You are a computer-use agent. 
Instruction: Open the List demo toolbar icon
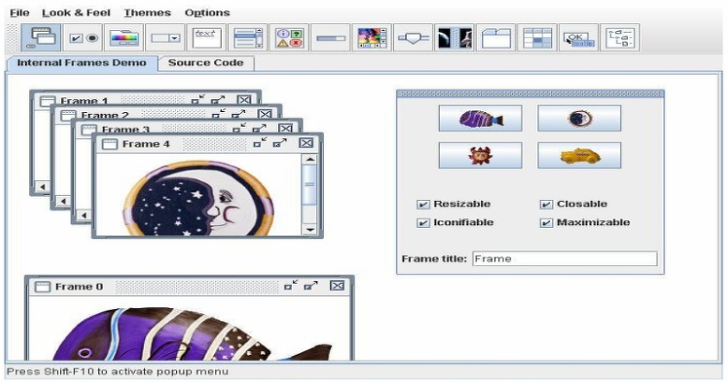tap(248, 38)
